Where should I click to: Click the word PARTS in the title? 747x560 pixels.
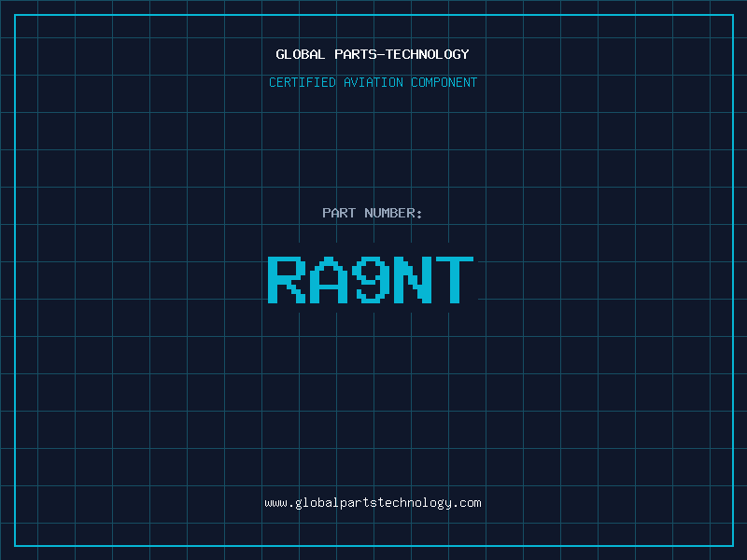[x=354, y=54]
